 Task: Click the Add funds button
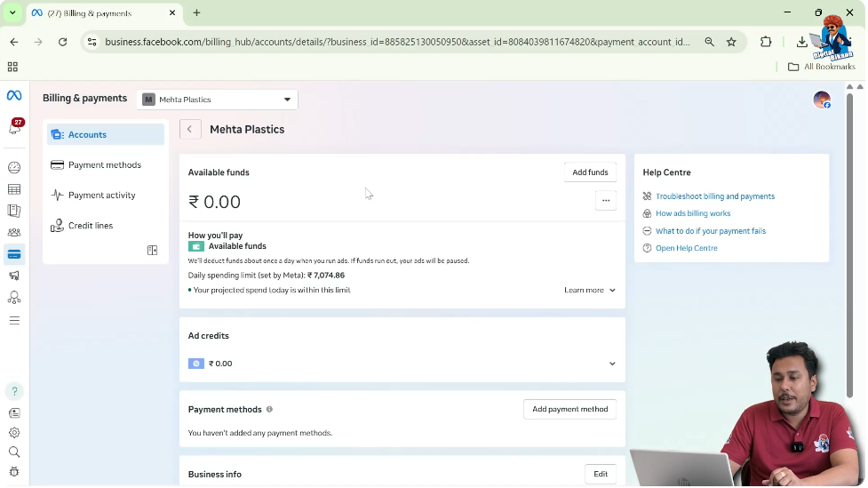point(590,172)
